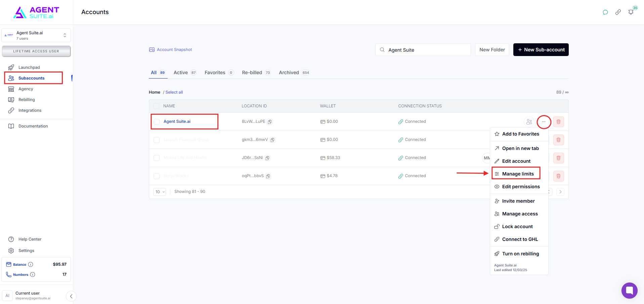The width and height of the screenshot is (644, 304).
Task: Click the trash icon for the $58.33 row
Action: [559, 158]
